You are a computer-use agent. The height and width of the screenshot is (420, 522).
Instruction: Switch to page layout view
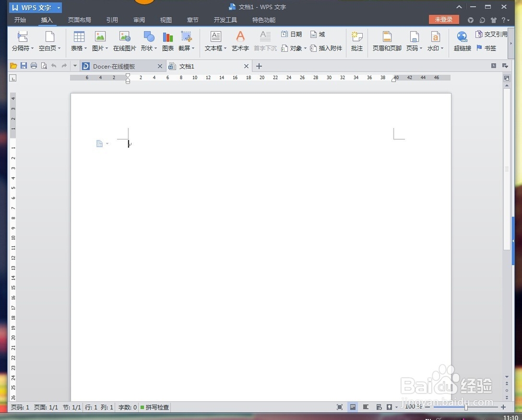353,407
